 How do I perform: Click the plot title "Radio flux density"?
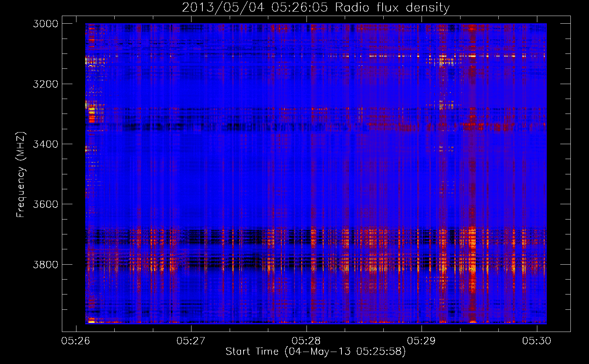[x=392, y=8]
